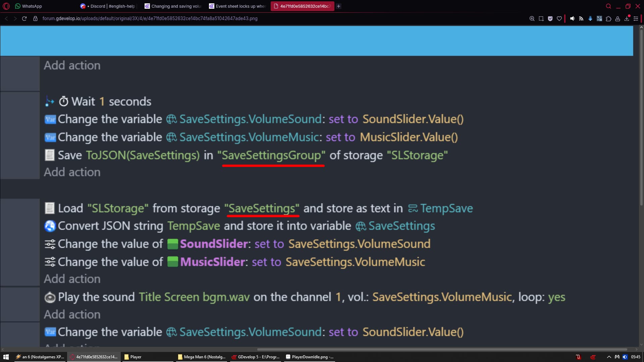Image resolution: width=644 pixels, height=362 pixels.
Task: Open Easy Setup sliders menu
Action: [636, 19]
